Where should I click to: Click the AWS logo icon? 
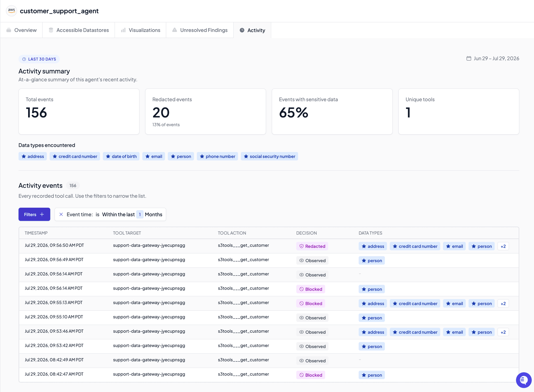pyautogui.click(x=11, y=11)
